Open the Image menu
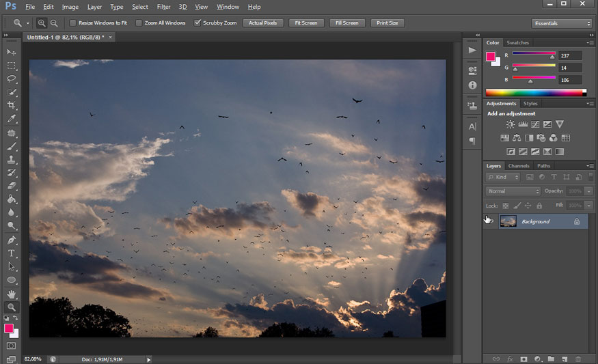 (70, 7)
